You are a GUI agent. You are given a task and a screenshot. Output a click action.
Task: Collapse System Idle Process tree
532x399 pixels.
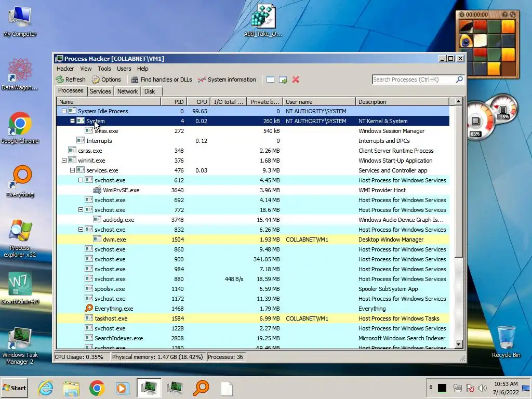64,111
